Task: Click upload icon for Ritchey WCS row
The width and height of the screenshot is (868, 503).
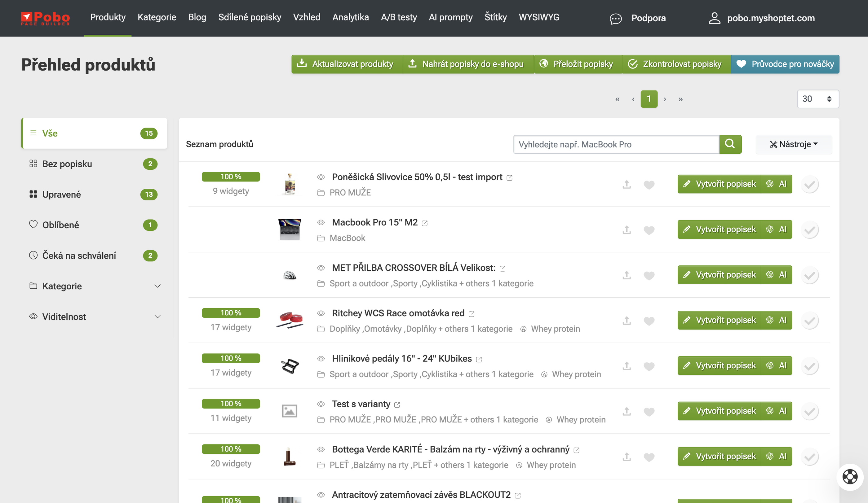Action: point(627,321)
